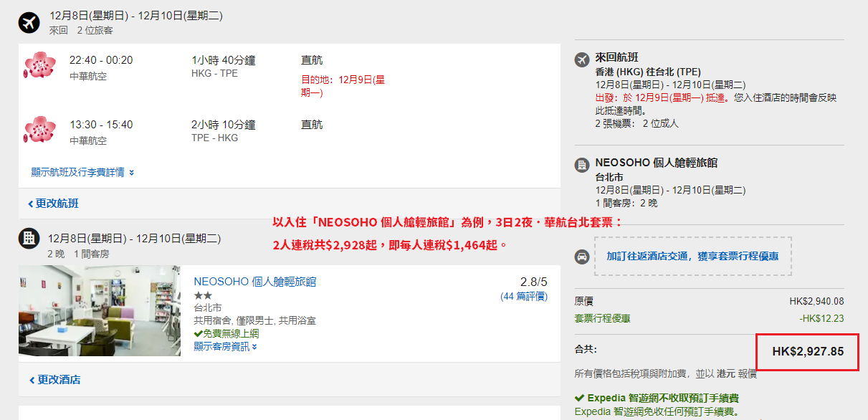The width and height of the screenshot is (868, 420).
Task: Click the NEOSOHO hotel photo thumbnail
Action: coord(99,311)
